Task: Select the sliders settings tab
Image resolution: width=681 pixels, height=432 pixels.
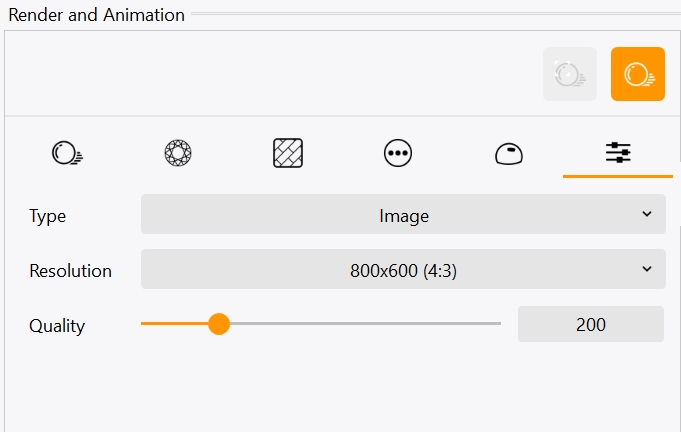Action: [618, 153]
